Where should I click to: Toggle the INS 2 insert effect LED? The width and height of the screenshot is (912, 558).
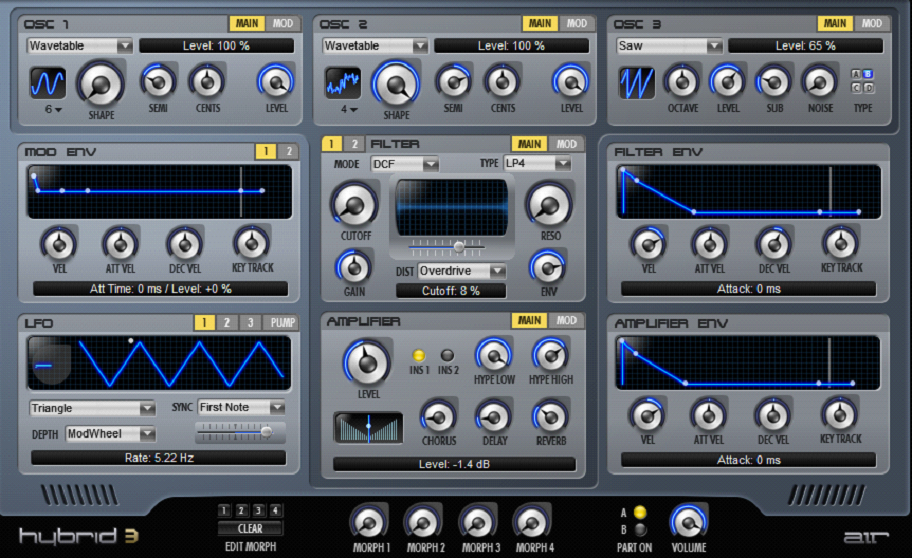[x=447, y=355]
